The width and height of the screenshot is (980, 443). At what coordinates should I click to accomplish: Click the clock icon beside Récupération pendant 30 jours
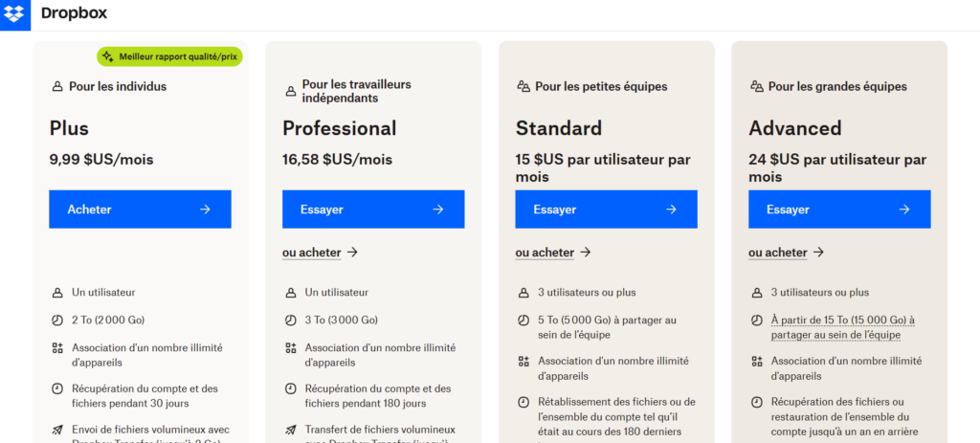[57, 388]
